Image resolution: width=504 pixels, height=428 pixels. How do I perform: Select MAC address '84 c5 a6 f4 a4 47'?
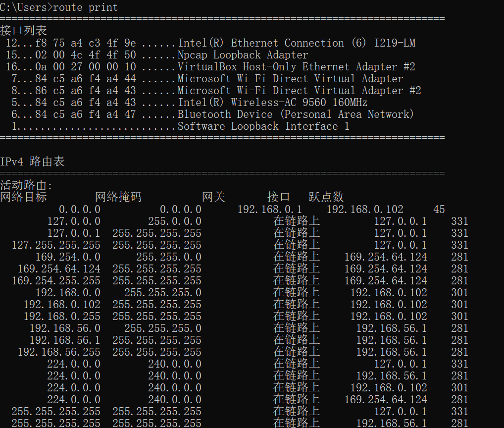click(86, 114)
